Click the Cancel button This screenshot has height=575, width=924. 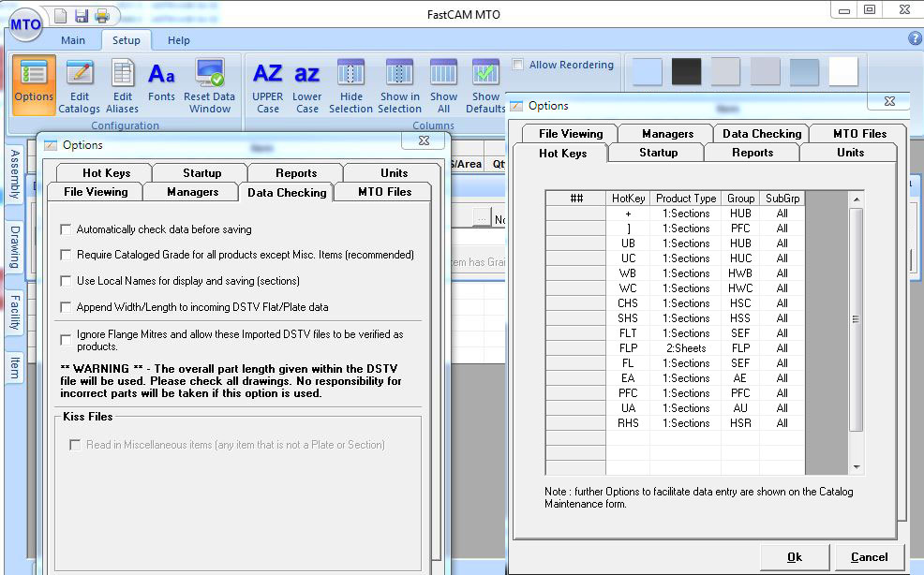coord(869,557)
